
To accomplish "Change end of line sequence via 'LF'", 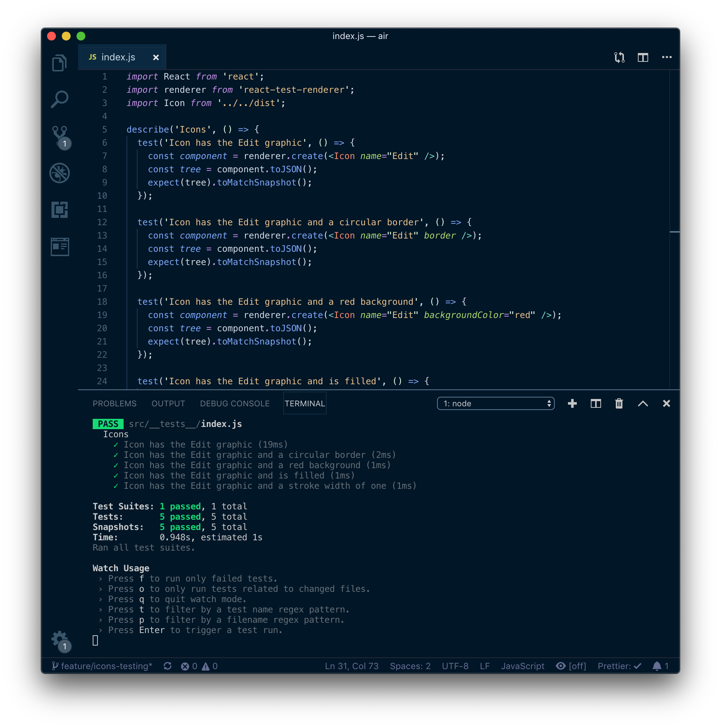I will pyautogui.click(x=485, y=666).
